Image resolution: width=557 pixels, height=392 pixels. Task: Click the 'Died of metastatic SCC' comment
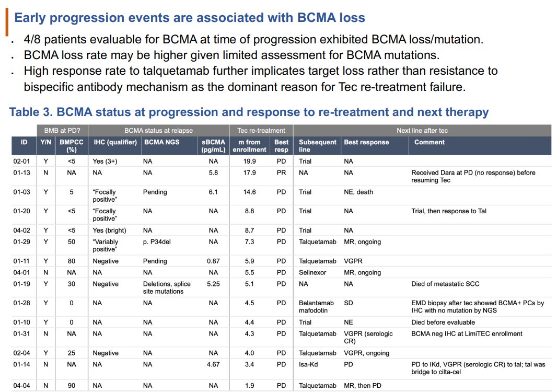[x=445, y=284]
